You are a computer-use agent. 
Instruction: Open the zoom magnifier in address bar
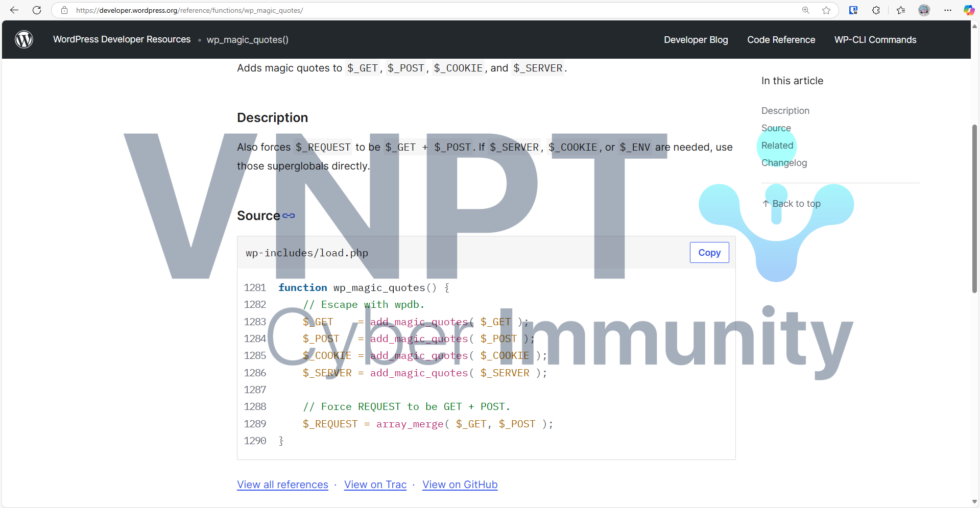(806, 10)
